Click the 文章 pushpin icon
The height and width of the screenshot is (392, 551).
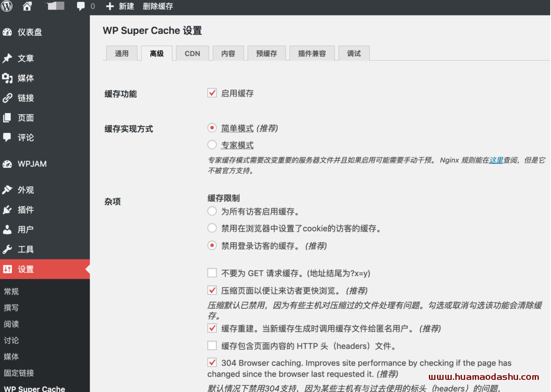point(7,58)
